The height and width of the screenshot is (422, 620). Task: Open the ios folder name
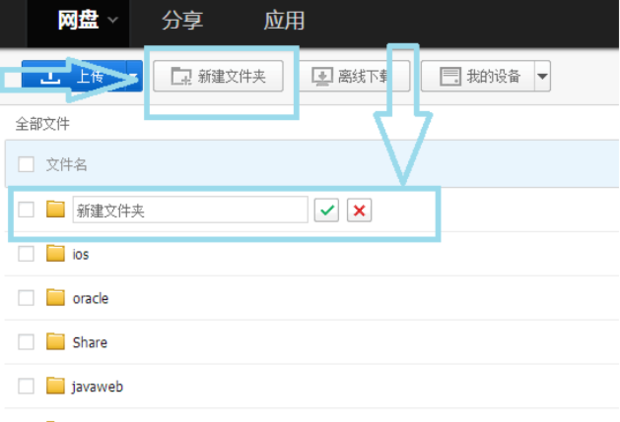click(81, 254)
